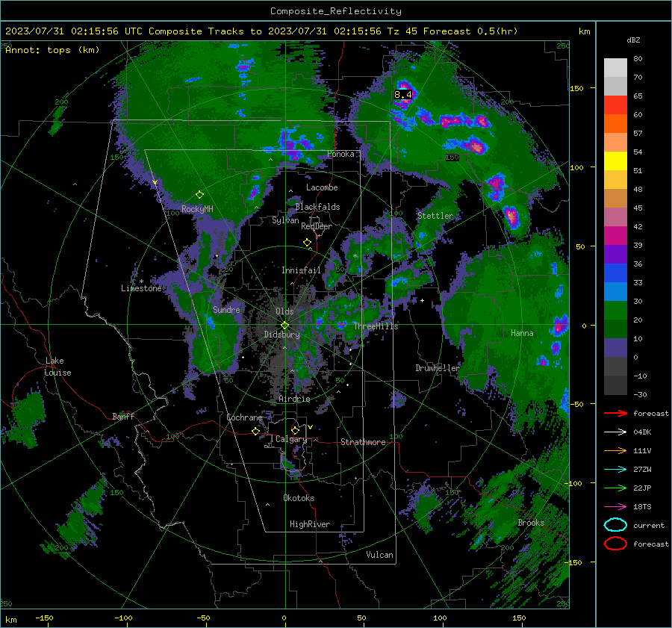
Task: Click the 'Annot: tops (km)' label
Action: [x=52, y=50]
